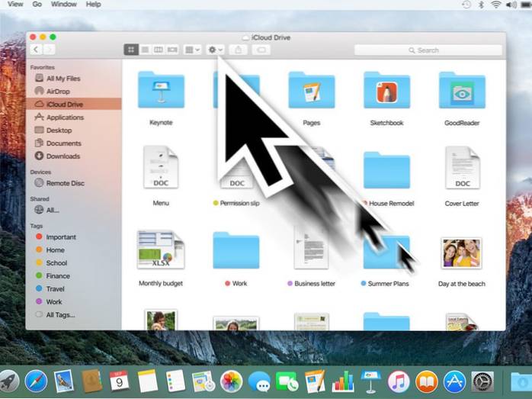Click the Share toolbar button
This screenshot has width=532, height=399.
[239, 50]
